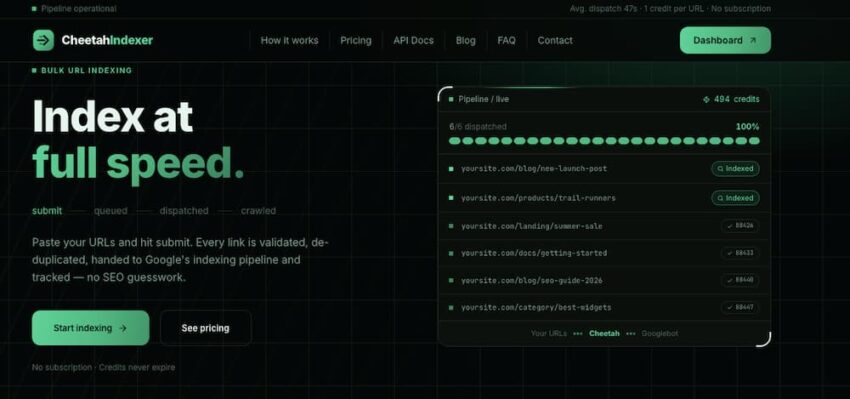Click the 'crawled' pipeline step label
This screenshot has width=850, height=399.
tap(258, 211)
